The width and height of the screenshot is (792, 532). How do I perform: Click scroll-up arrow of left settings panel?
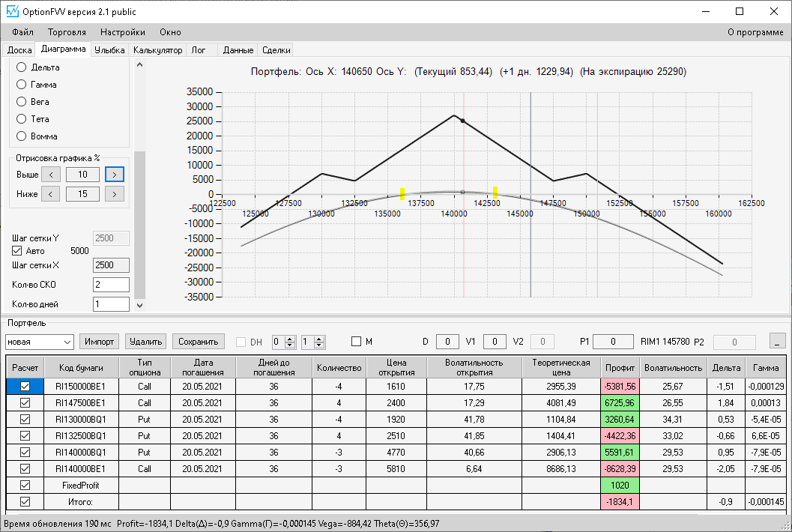(140, 64)
